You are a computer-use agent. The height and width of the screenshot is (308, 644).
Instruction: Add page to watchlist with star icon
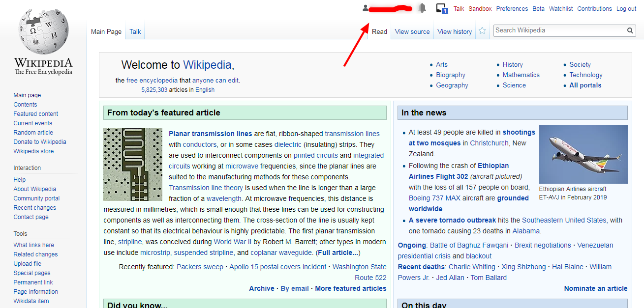[x=482, y=31]
